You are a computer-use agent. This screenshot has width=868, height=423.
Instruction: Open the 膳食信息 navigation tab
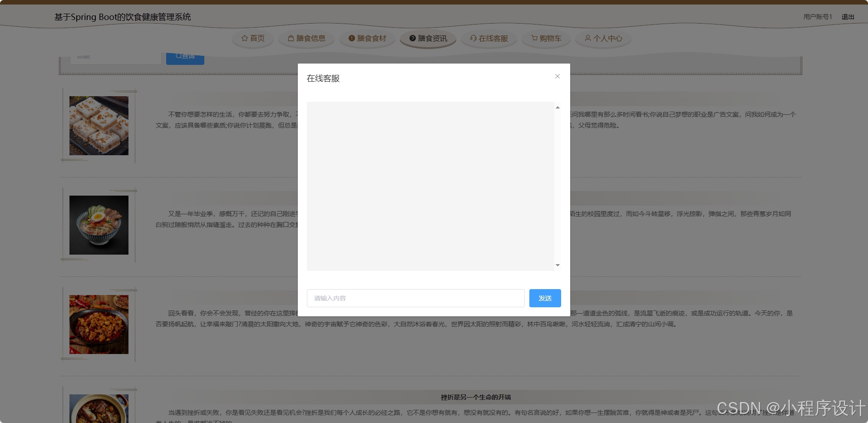(x=306, y=39)
